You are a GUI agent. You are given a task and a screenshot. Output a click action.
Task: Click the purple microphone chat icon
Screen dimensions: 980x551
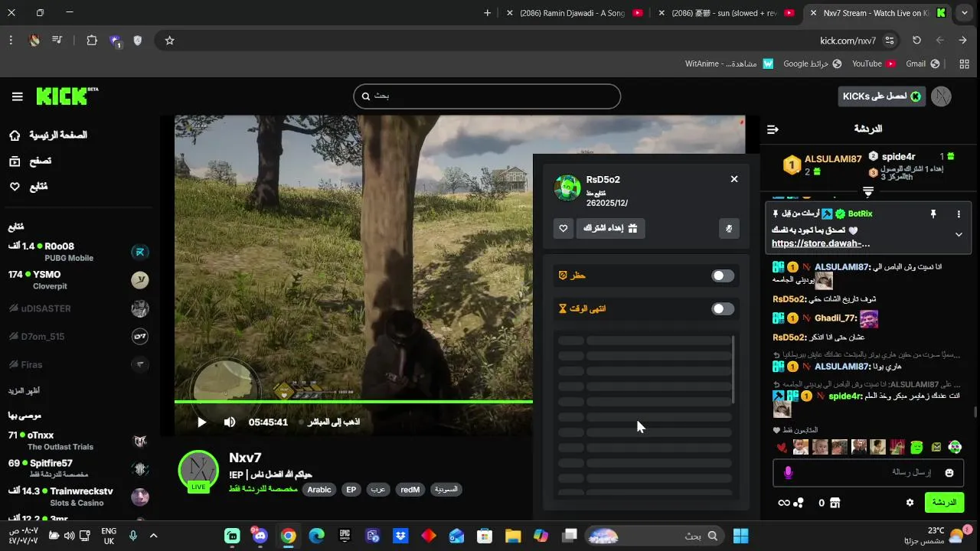click(788, 473)
